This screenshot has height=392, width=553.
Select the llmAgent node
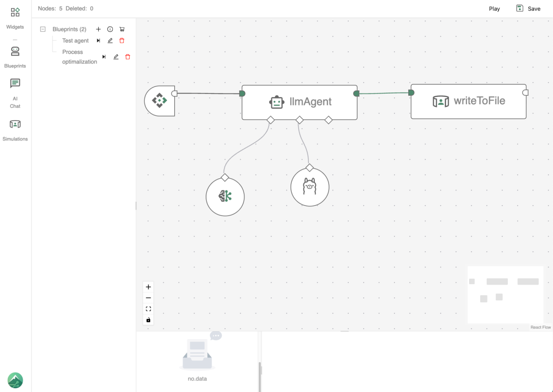[x=300, y=102]
